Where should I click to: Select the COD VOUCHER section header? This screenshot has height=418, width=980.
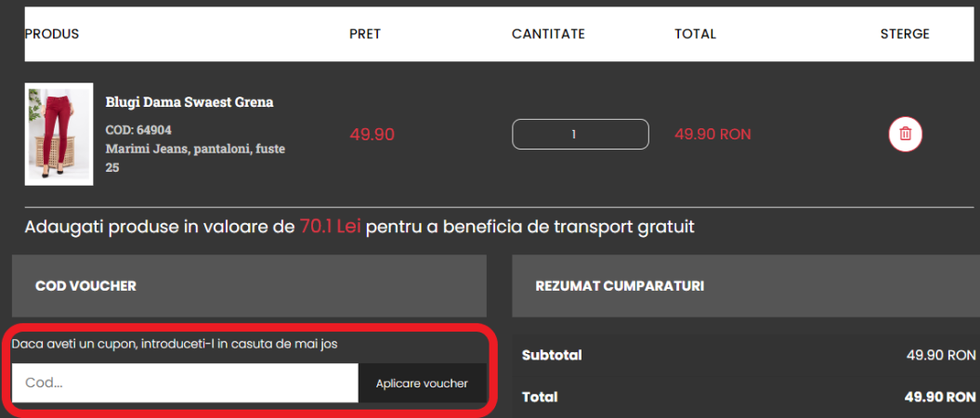pyautogui.click(x=85, y=286)
